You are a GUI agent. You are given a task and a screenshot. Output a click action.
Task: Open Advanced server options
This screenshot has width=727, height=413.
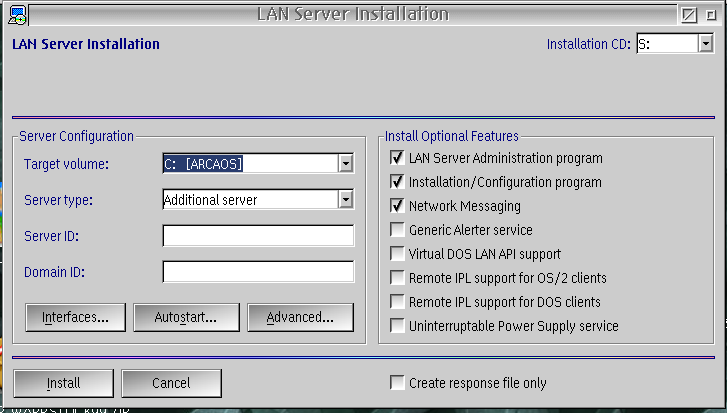(300, 317)
